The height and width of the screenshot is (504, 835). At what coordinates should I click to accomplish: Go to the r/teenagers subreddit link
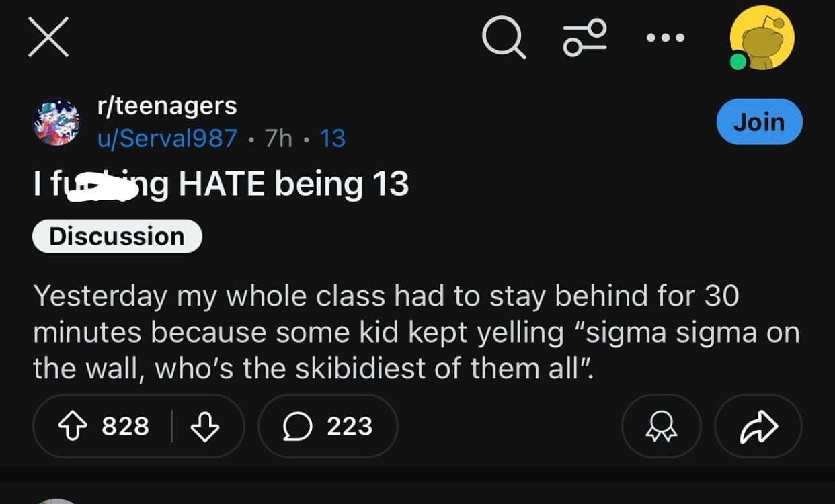[x=167, y=106]
